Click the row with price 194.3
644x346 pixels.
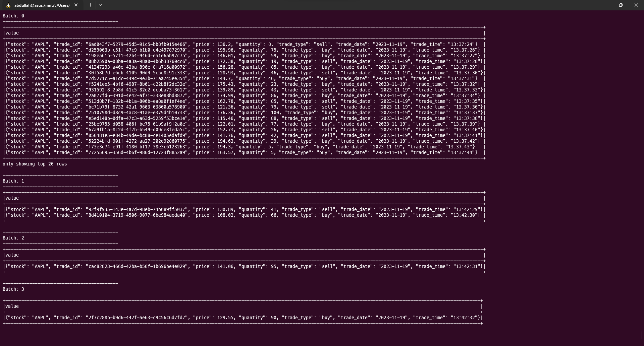click(244, 147)
